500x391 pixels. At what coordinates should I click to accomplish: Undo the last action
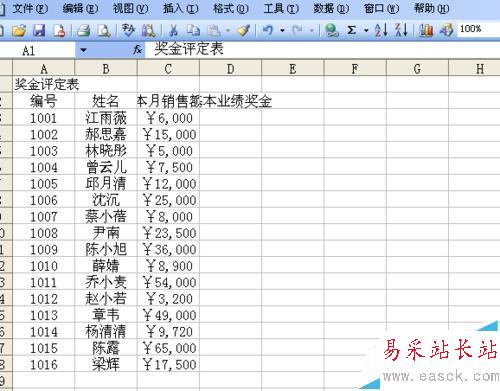coord(268,30)
